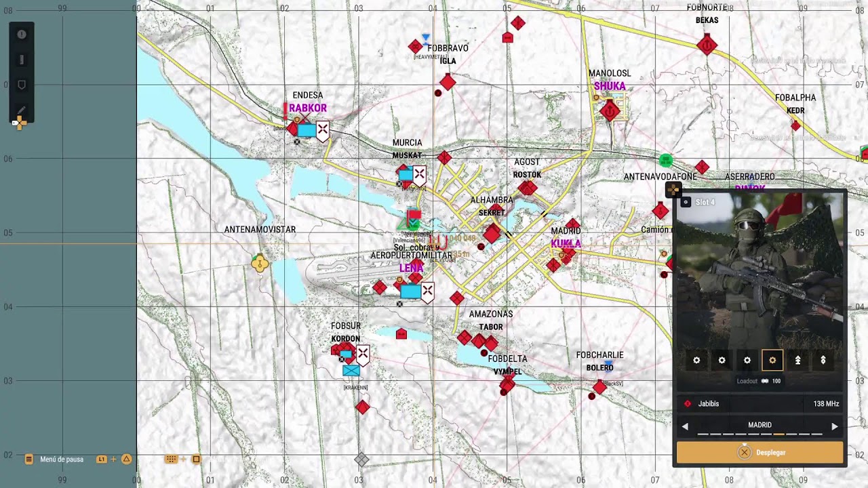Click the Slot 4 group icon
The height and width of the screenshot is (488, 868).
coord(686,202)
